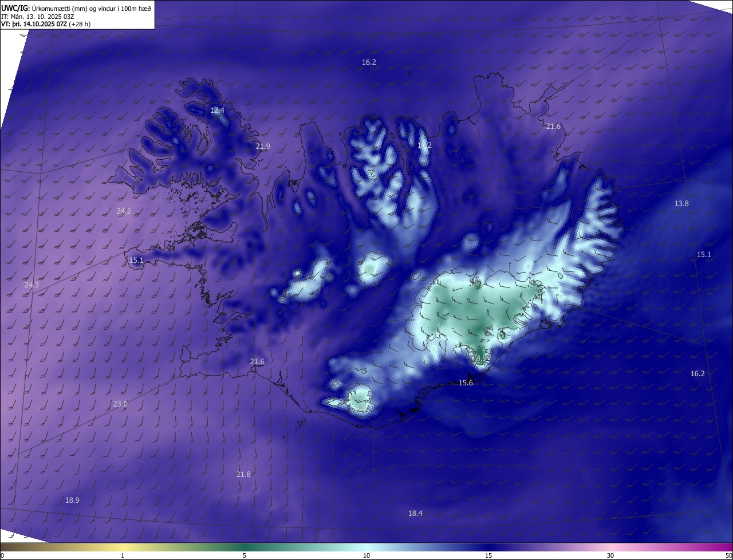Click the 21.8 value label

(x=243, y=474)
